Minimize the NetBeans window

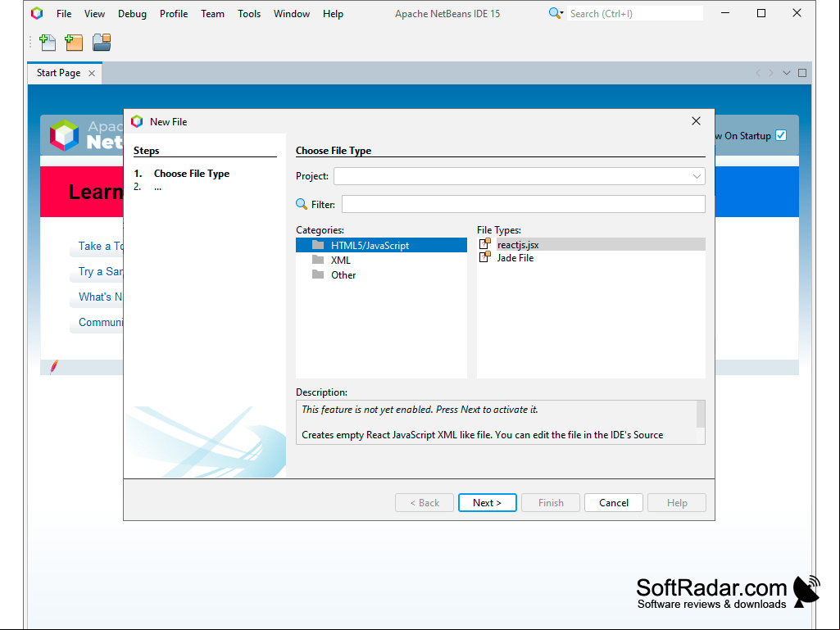(x=725, y=13)
